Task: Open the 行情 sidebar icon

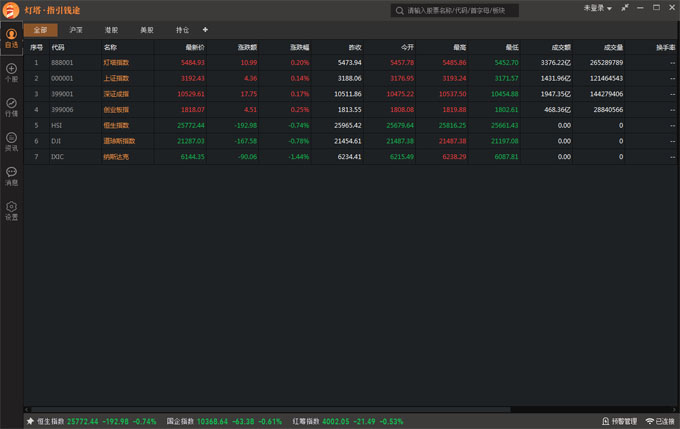Action: click(x=11, y=107)
